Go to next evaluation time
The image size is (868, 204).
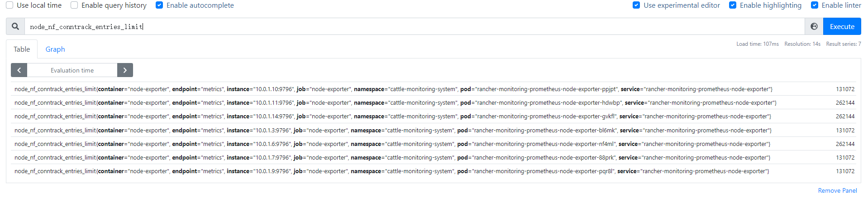(x=125, y=70)
